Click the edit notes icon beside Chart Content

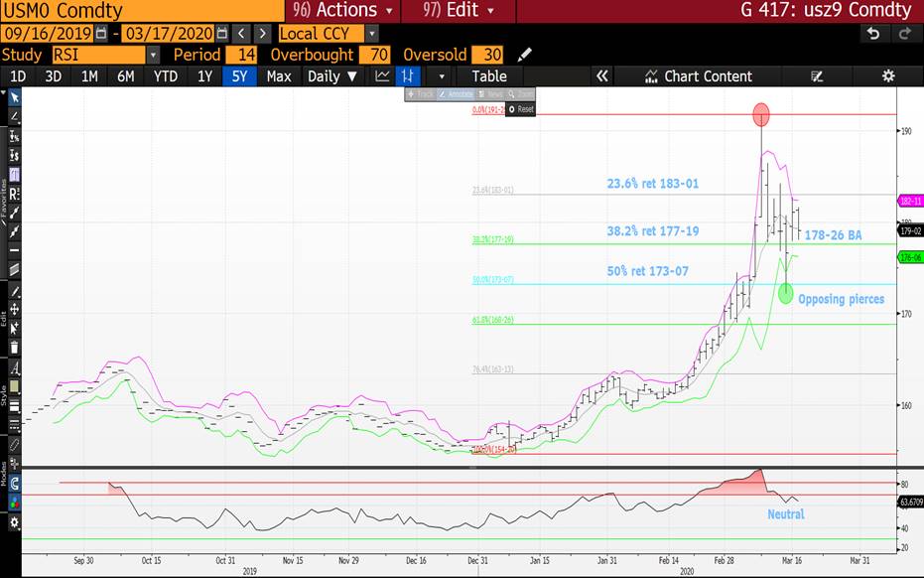[x=816, y=76]
